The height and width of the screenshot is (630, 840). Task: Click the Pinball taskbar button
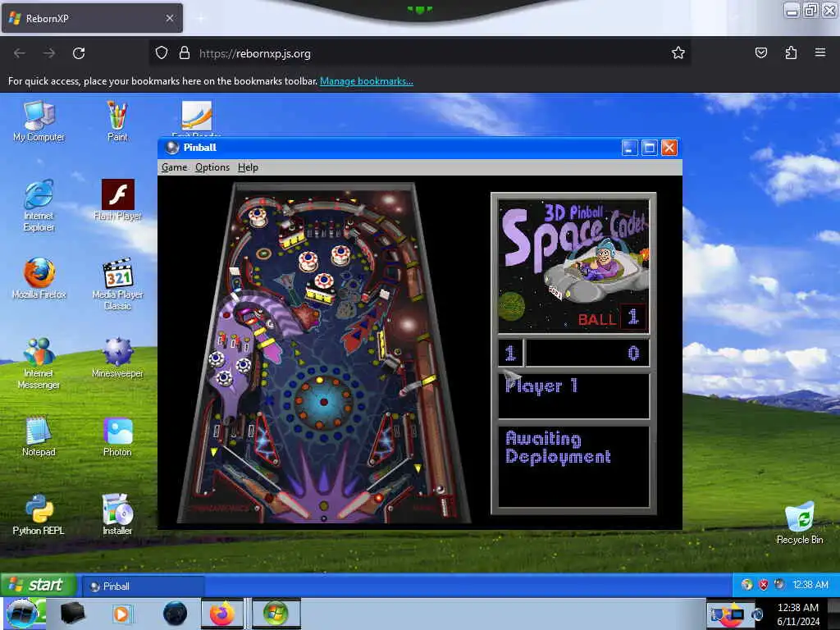tap(143, 586)
